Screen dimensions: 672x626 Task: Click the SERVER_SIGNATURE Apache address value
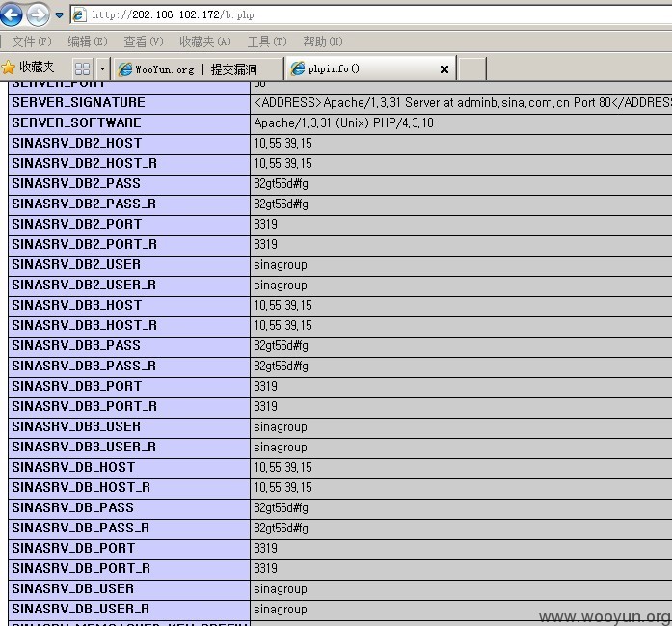click(463, 103)
